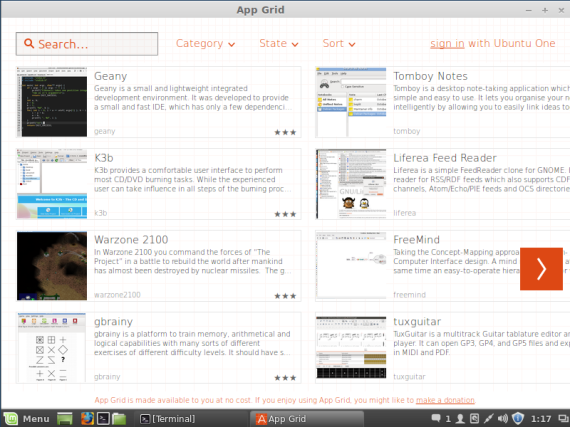Open the Tomboy Notes screenshot thumbnail
This screenshot has height=427, width=570.
tap(351, 102)
